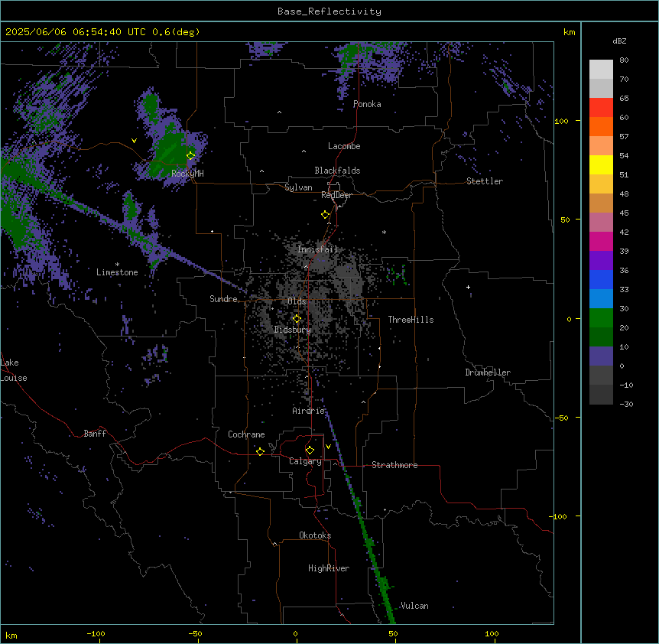Click the -100 tick on the bottom axis
Viewport: 659px width, 644px height.
96,633
